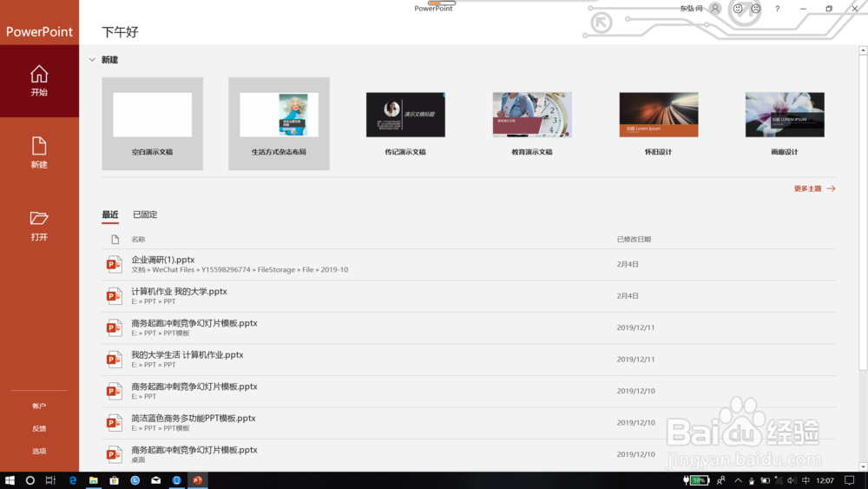Show hidden tray icons chevron
Viewport: 868px width, 489px height.
pyautogui.click(x=738, y=480)
